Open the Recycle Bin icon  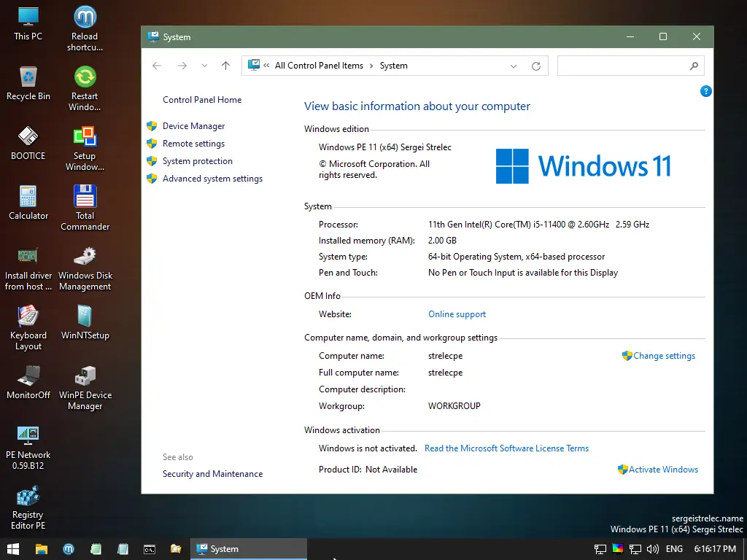pyautogui.click(x=28, y=84)
